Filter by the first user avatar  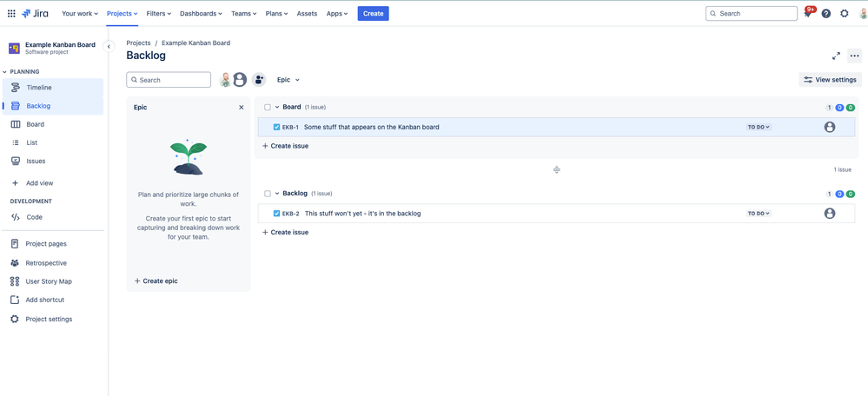pos(225,80)
